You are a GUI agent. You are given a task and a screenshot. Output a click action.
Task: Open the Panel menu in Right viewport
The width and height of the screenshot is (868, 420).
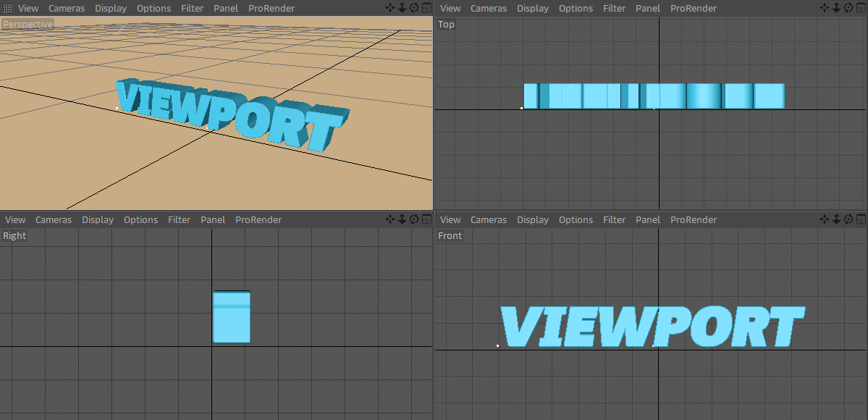213,219
